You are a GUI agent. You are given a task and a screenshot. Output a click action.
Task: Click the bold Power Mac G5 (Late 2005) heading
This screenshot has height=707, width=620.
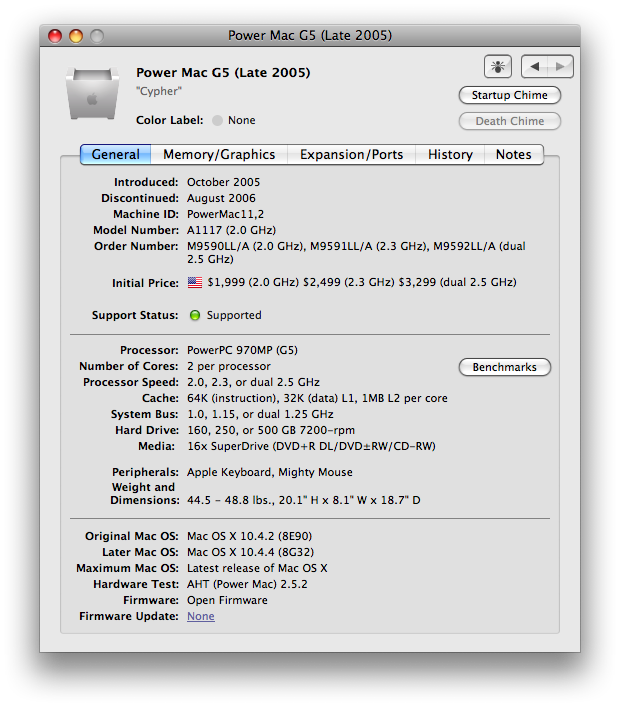tap(223, 73)
